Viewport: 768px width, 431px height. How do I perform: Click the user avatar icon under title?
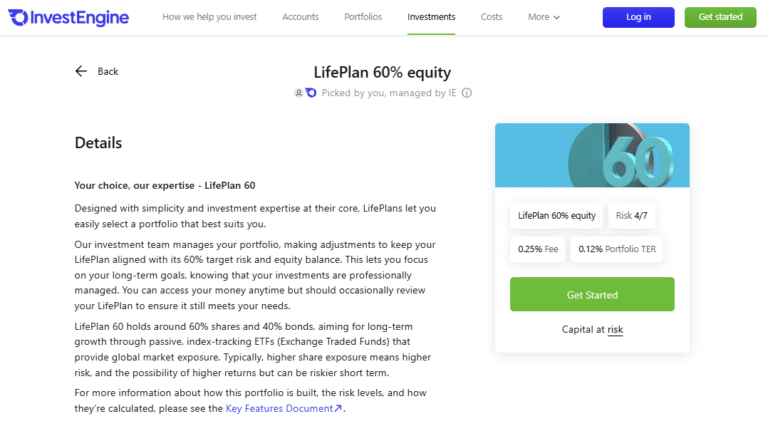click(x=298, y=93)
